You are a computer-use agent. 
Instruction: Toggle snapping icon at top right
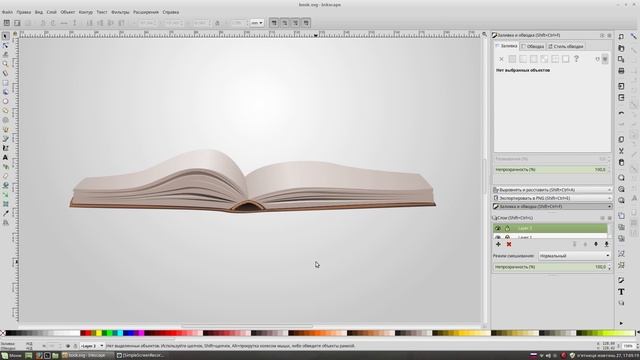(x=633, y=36)
